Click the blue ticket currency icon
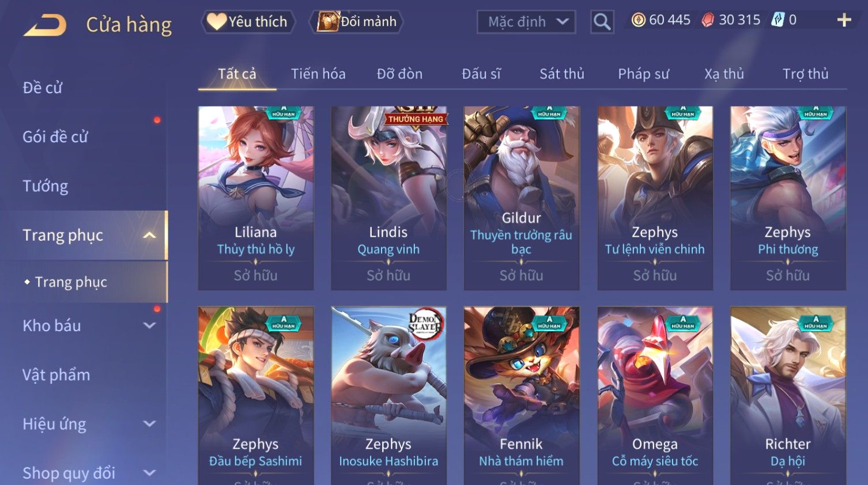The image size is (868, 485). 778,20
